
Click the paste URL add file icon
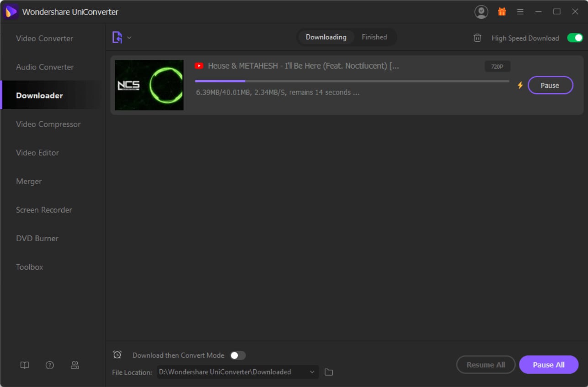tap(118, 37)
